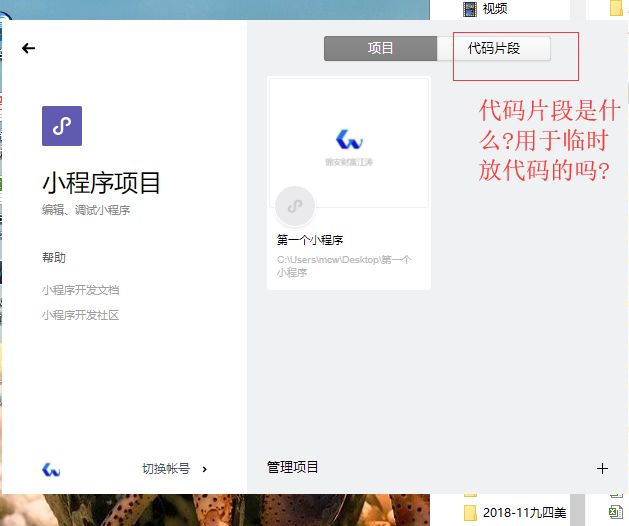This screenshot has height=526, width=629.
Task: Switch to the 代码片段 tab
Action: 494,49
